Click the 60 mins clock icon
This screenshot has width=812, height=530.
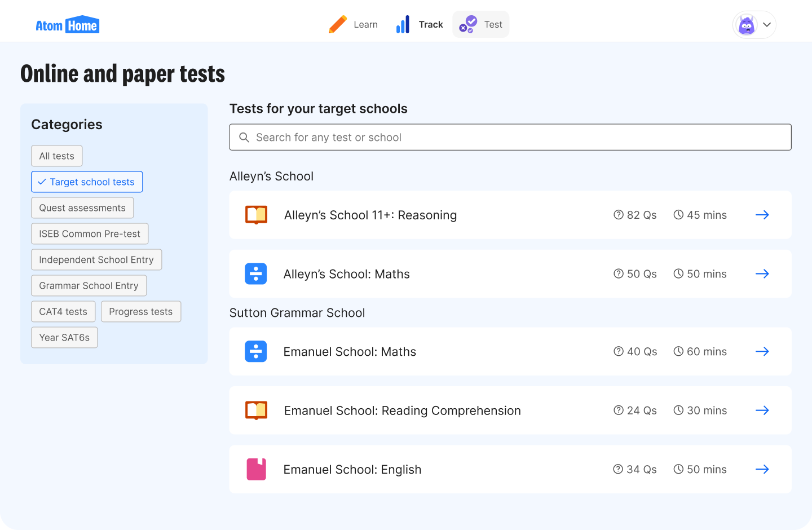coord(678,351)
